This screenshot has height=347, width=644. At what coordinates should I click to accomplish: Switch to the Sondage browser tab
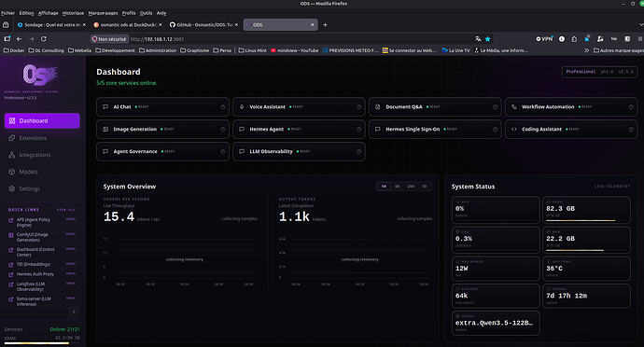pyautogui.click(x=51, y=24)
